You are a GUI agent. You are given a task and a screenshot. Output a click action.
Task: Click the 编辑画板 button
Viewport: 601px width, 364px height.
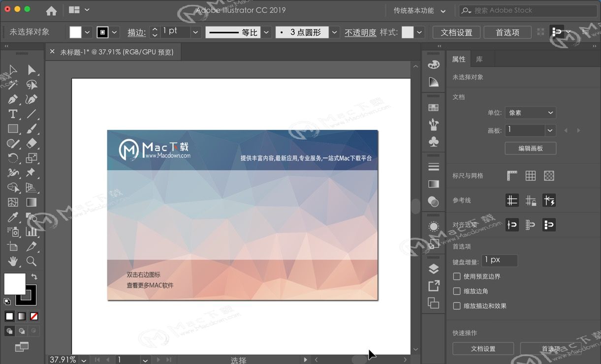coord(531,148)
